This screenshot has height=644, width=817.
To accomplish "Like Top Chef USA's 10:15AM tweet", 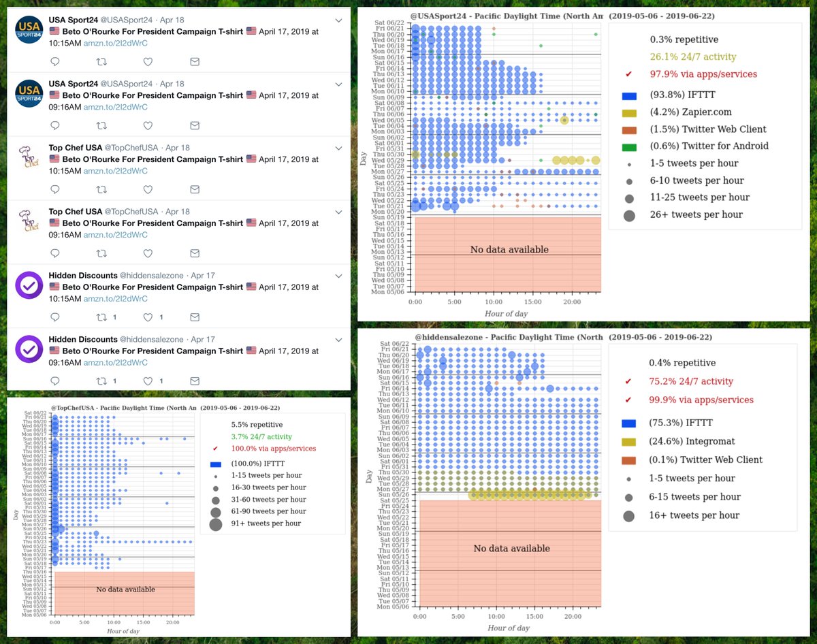I will (x=148, y=189).
